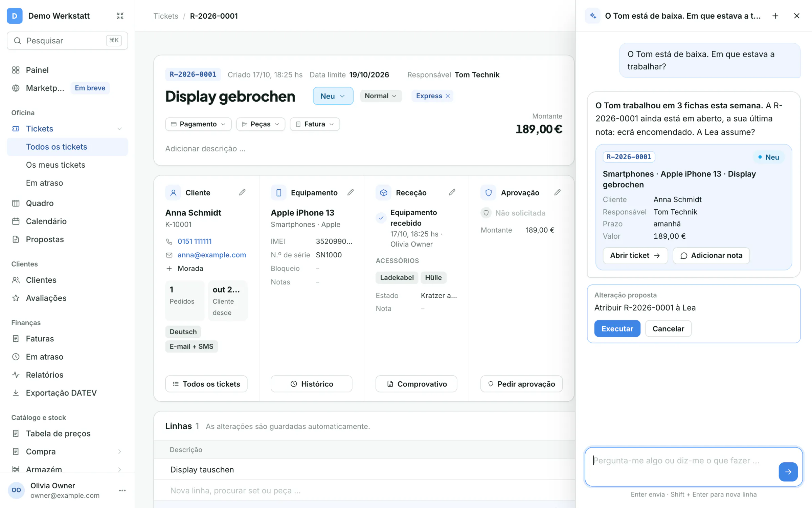The height and width of the screenshot is (508, 812).
Task: Edit the Equipamento section via pencil icon
Action: 351,192
